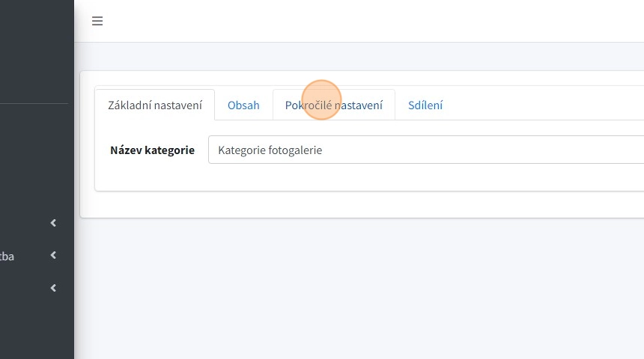Click the empty white top header bar
Viewport: 644px width, 359px height.
(374, 21)
